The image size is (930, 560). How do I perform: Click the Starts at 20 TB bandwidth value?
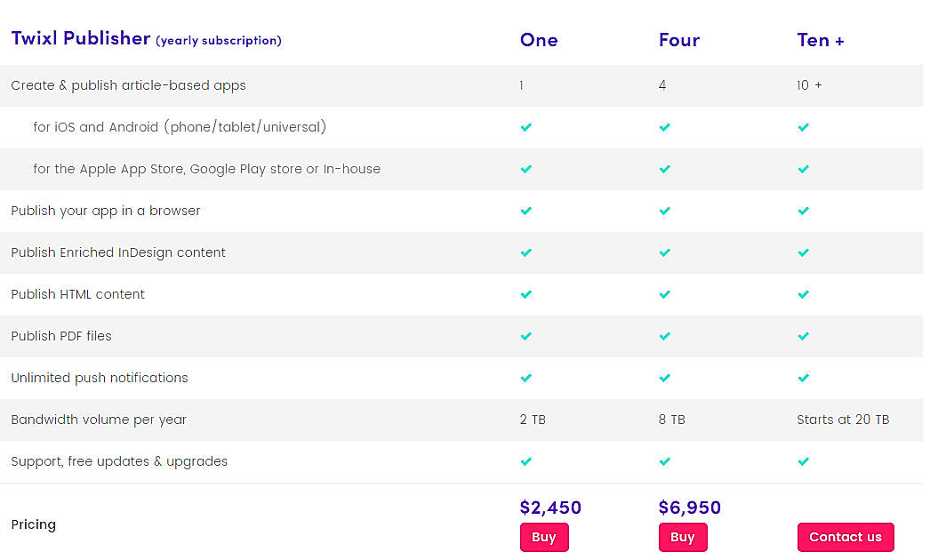[843, 419]
